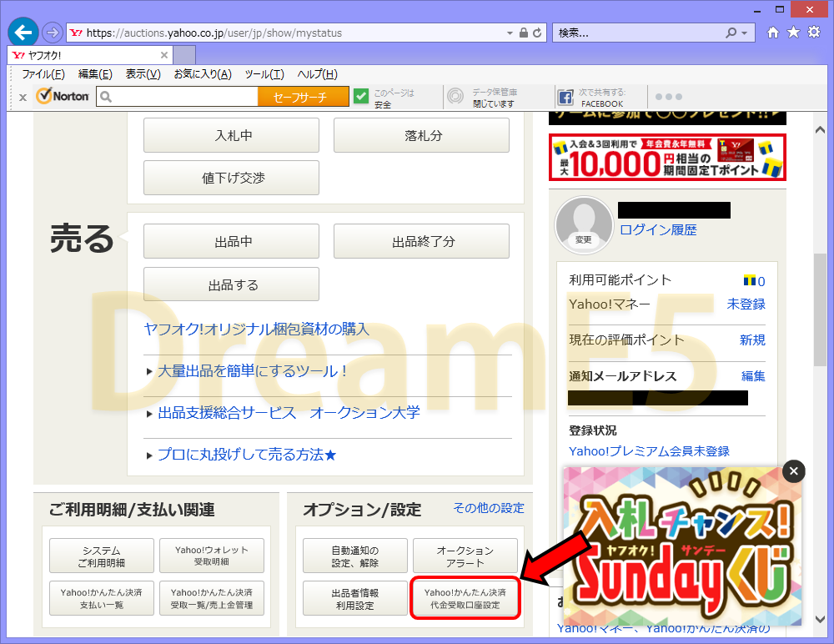Click the green safe-page checkmark icon
Viewport: 834px width, 644px height.
click(x=361, y=96)
